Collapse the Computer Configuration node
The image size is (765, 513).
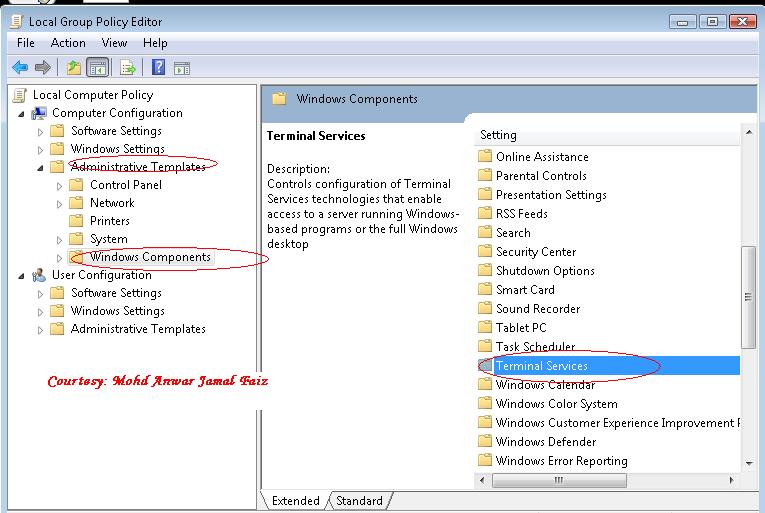point(21,114)
